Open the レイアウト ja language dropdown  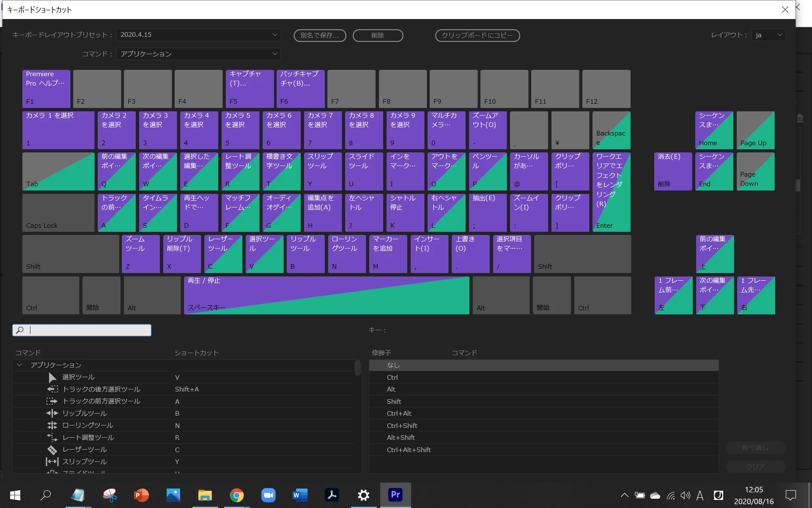[768, 35]
